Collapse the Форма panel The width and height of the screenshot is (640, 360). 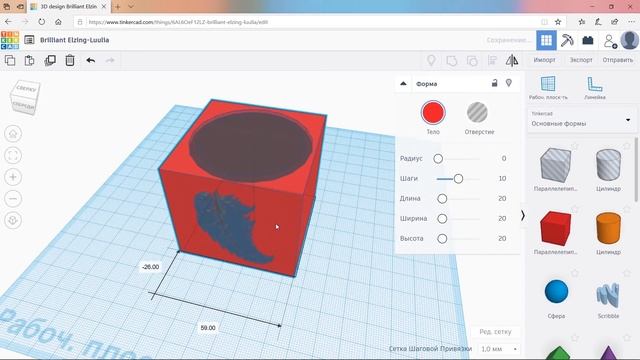[403, 84]
